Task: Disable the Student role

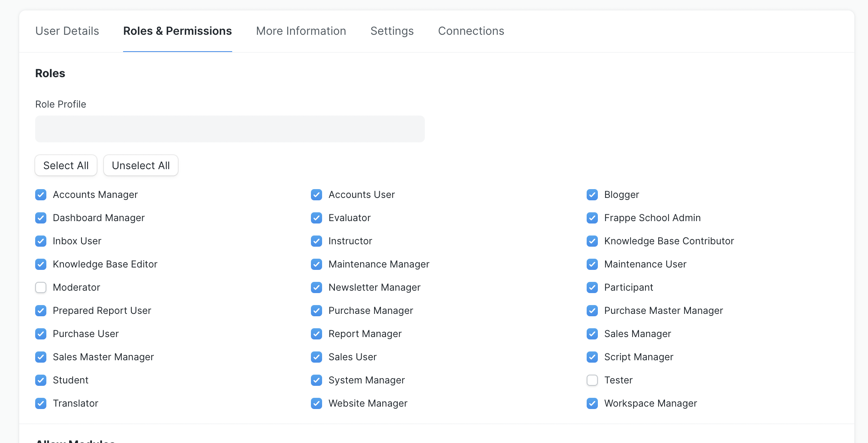Action: tap(41, 380)
